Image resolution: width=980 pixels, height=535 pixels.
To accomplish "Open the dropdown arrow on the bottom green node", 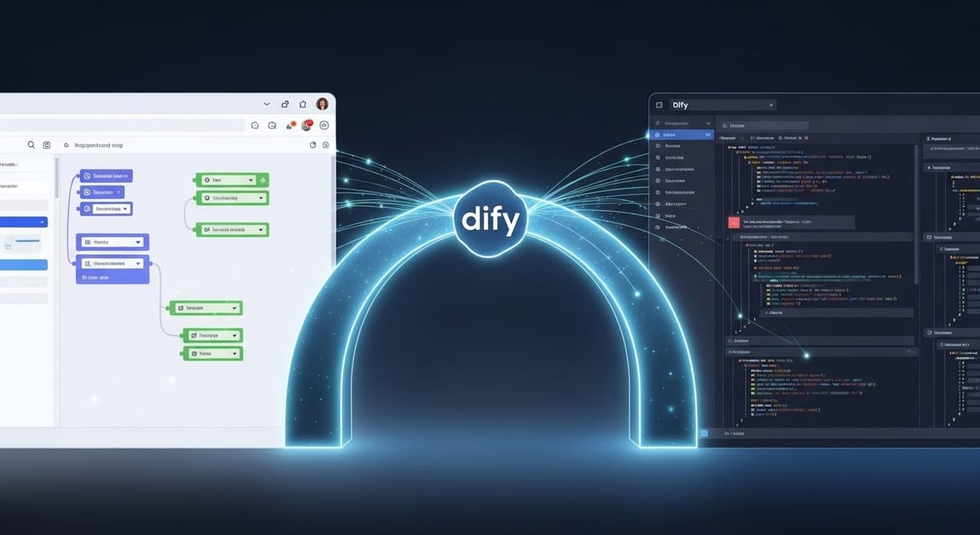I will [235, 354].
